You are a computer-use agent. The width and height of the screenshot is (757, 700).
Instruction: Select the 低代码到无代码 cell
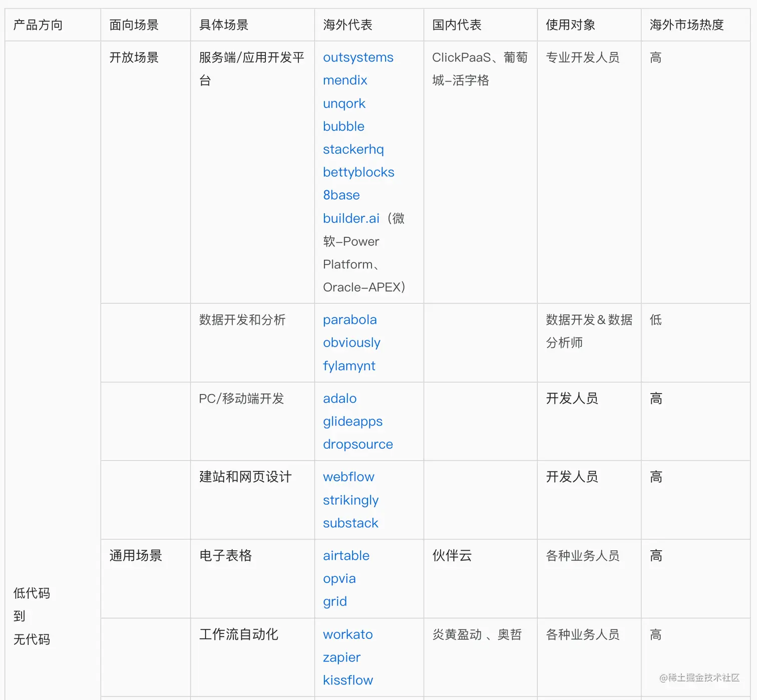tap(53, 370)
